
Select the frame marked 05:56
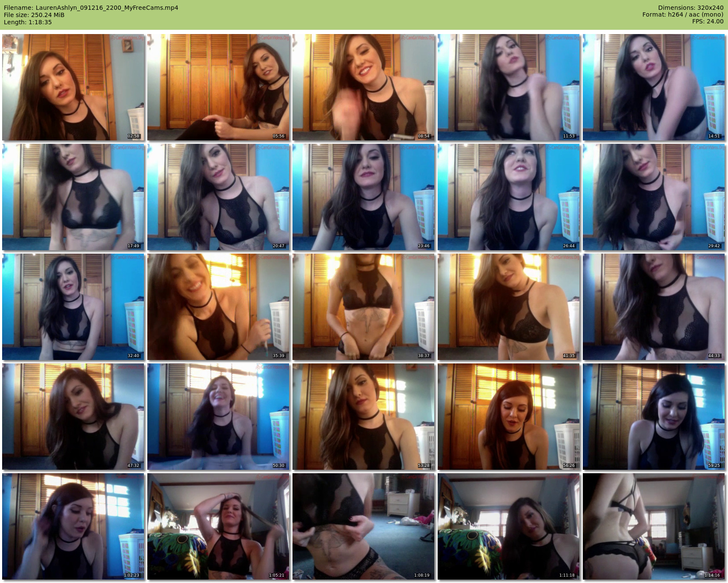[x=218, y=87]
